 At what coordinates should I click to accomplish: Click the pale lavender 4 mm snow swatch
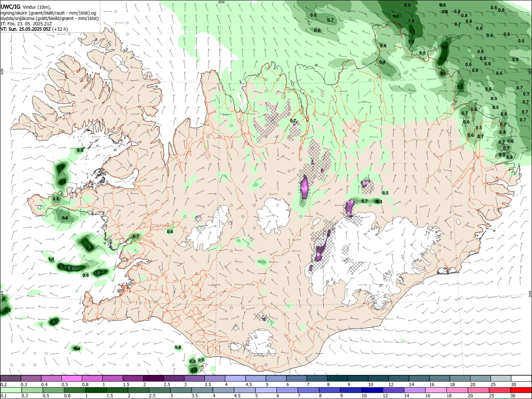(235, 378)
